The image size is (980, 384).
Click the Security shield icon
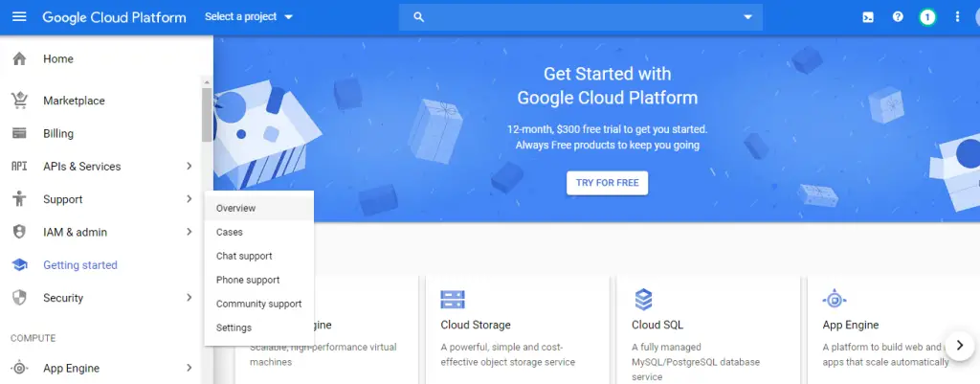point(19,299)
